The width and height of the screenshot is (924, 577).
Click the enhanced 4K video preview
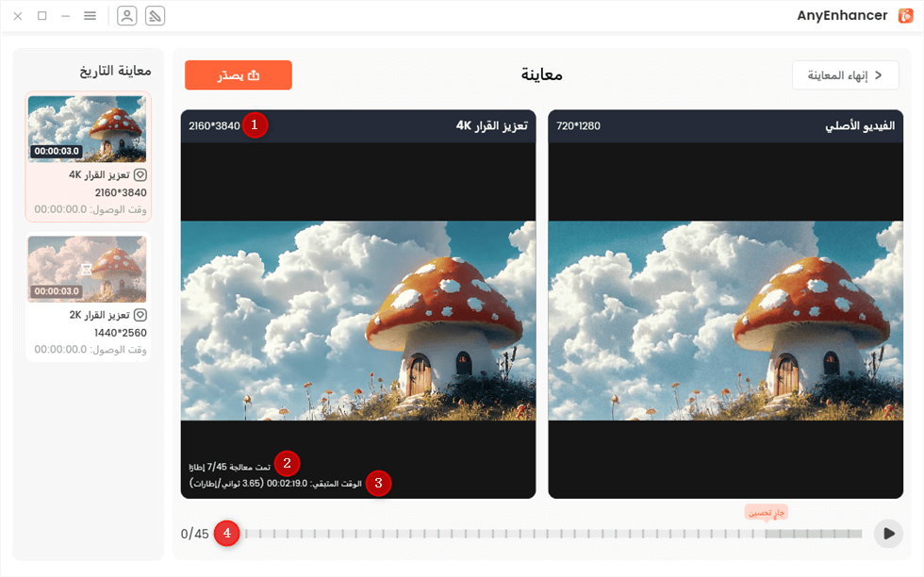coord(358,321)
